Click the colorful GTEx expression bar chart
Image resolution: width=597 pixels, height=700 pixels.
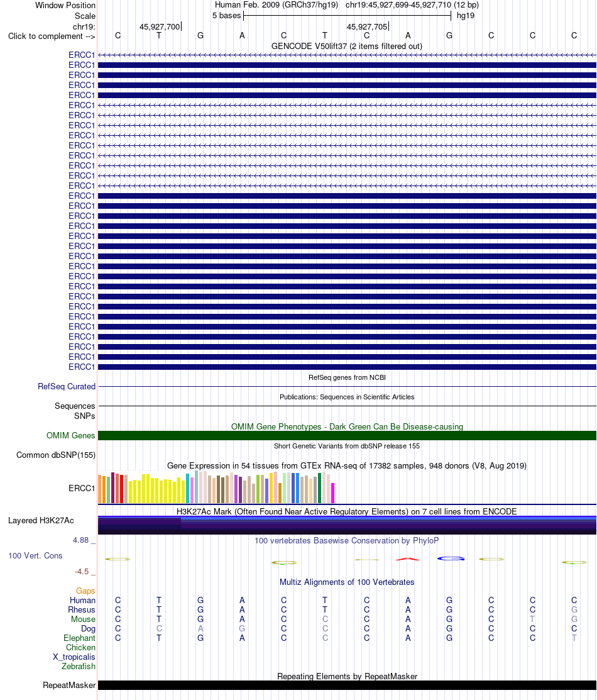(216, 487)
